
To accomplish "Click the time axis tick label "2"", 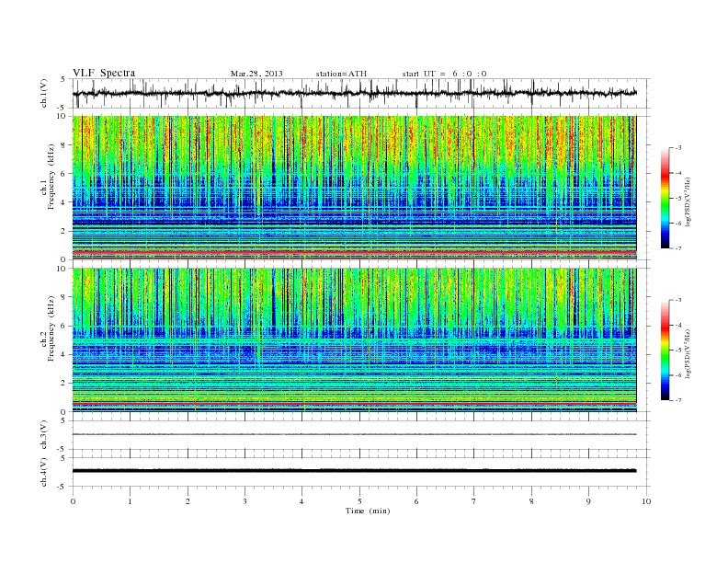I will point(188,501).
